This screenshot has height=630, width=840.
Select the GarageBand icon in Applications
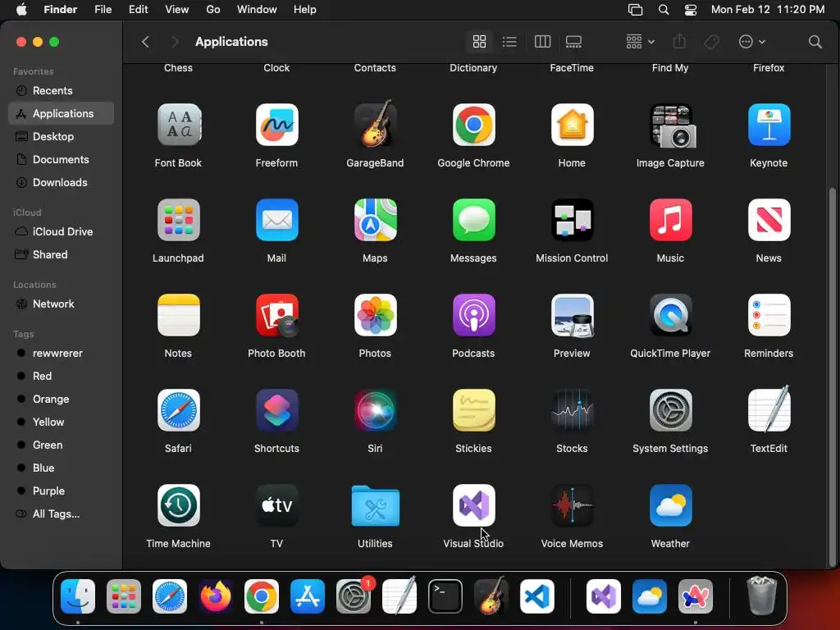coord(375,124)
